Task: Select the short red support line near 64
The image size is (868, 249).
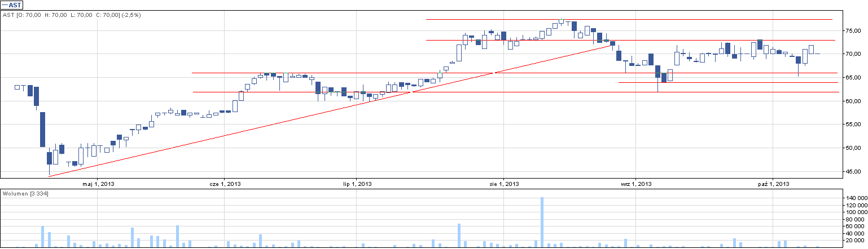Action: coord(728,82)
